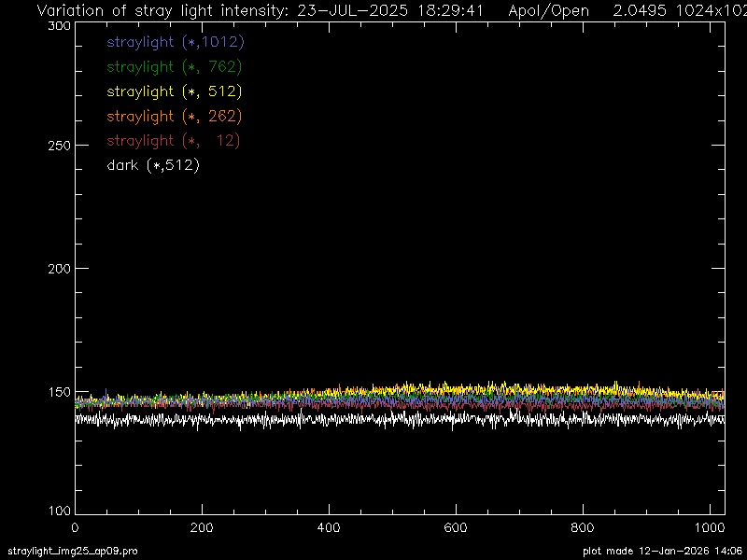The height and width of the screenshot is (560, 747).
Task: Select the 250 y-axis tick label
Action: click(x=59, y=147)
